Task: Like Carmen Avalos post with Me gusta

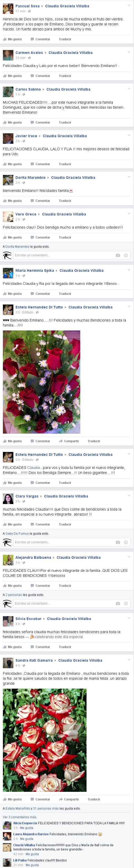Action: pyautogui.click(x=12, y=76)
